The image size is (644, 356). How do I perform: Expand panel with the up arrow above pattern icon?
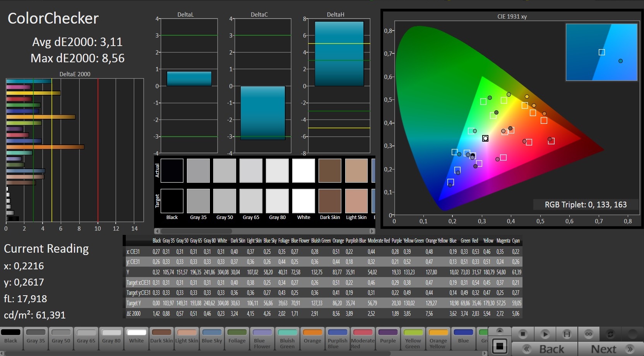click(x=500, y=331)
